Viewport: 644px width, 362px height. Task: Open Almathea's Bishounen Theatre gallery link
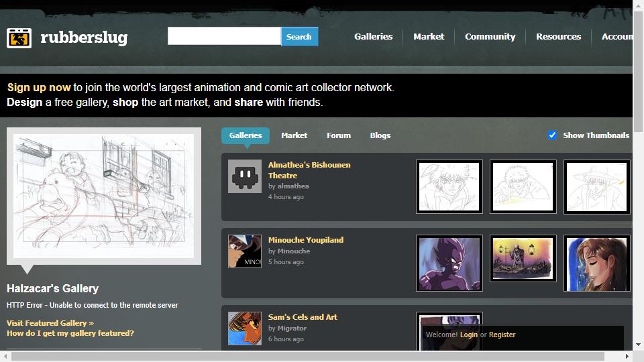(x=309, y=170)
